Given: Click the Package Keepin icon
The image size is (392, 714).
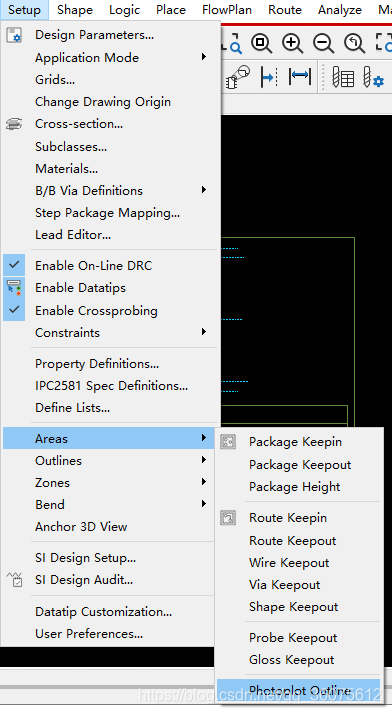Looking at the screenshot, I should [x=228, y=442].
